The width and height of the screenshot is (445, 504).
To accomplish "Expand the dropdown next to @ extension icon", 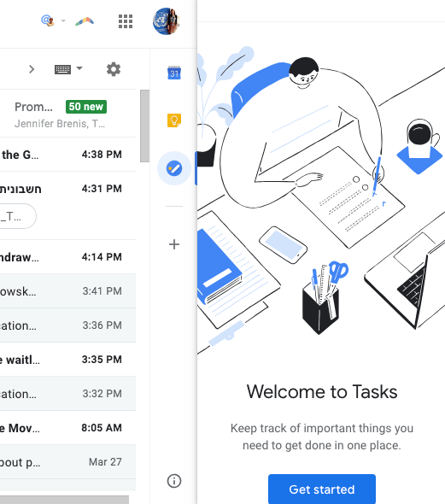I will click(63, 21).
